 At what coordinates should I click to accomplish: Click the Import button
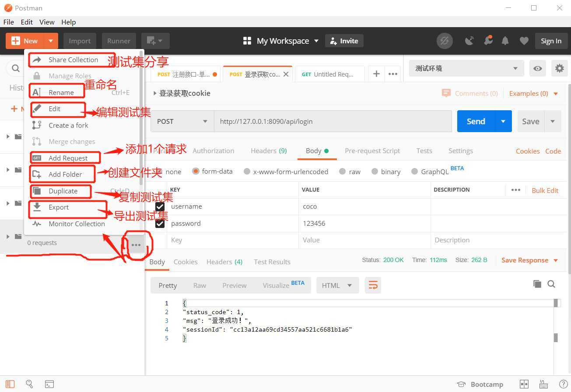80,41
